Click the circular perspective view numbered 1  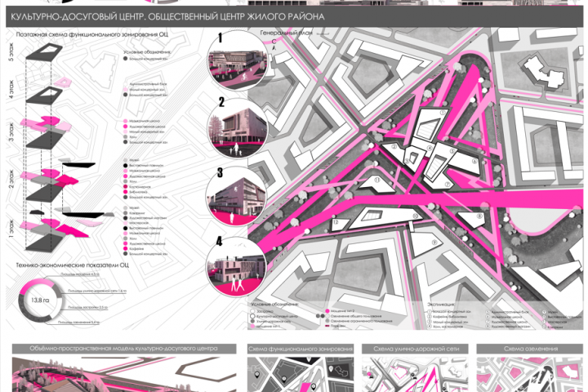pyautogui.click(x=238, y=60)
